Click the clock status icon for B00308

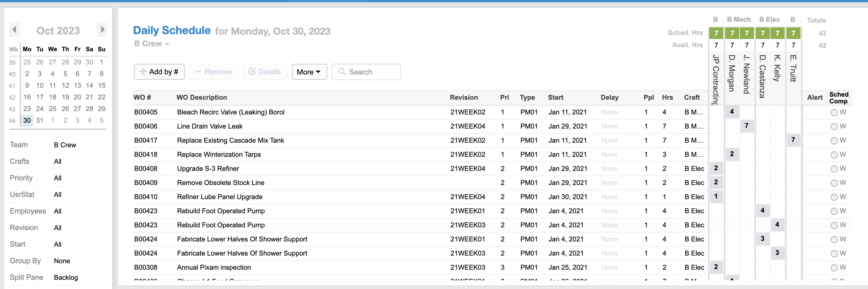tap(834, 268)
